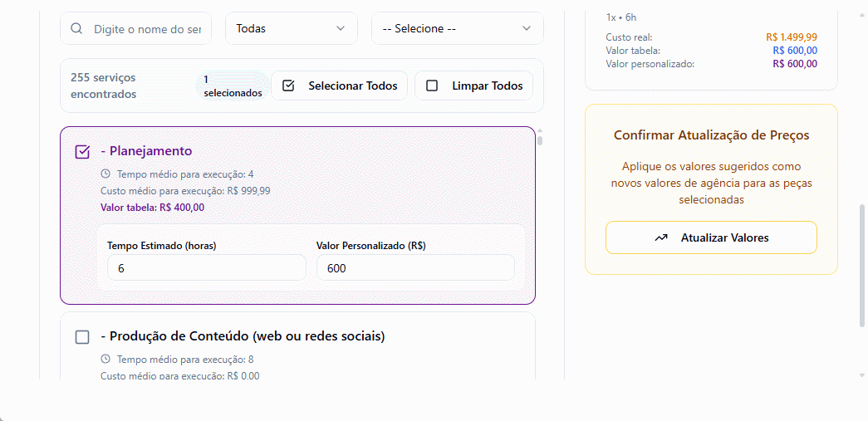
Task: Click the chevron arrow of the Todas dropdown
Action: pos(341,28)
